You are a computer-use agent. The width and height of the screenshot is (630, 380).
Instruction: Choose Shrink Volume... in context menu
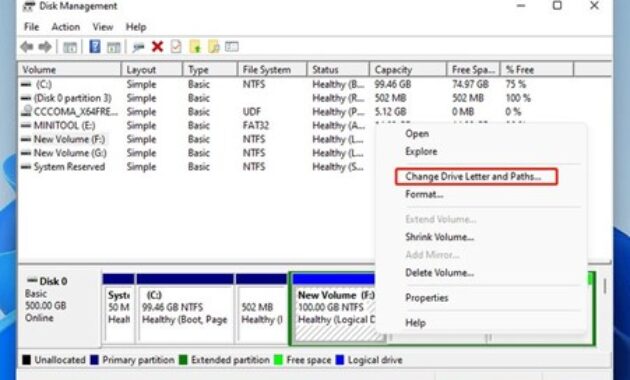click(x=440, y=237)
